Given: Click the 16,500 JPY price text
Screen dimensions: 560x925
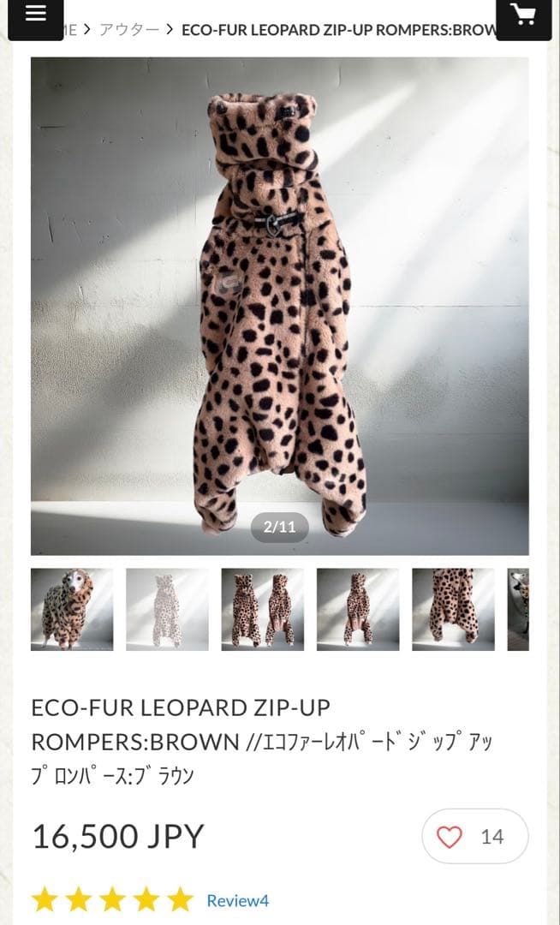Looking at the screenshot, I should tap(118, 836).
